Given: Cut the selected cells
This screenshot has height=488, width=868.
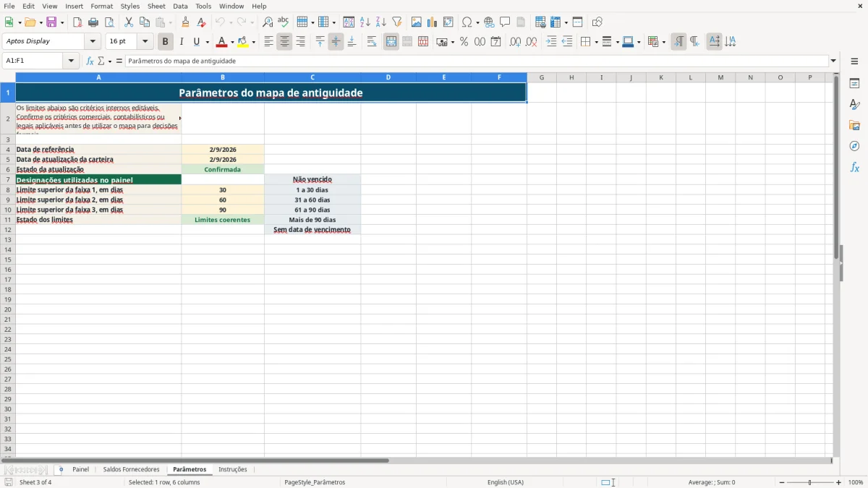Looking at the screenshot, I should coord(129,22).
